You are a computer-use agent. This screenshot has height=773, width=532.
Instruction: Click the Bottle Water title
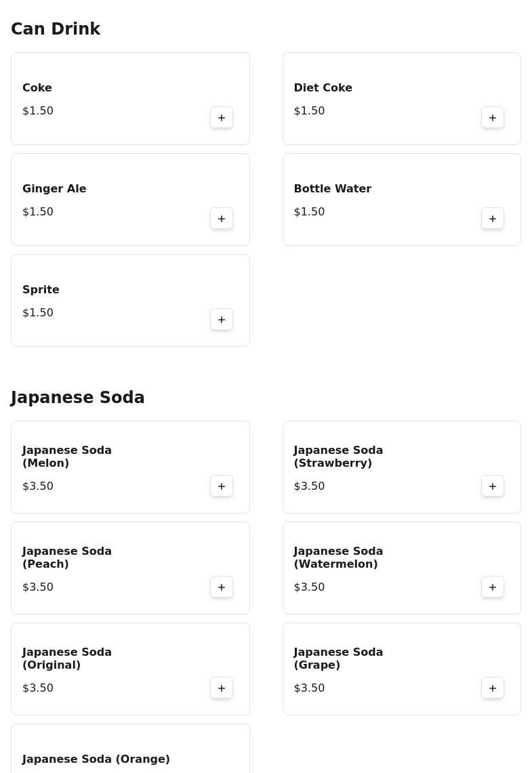tap(332, 189)
